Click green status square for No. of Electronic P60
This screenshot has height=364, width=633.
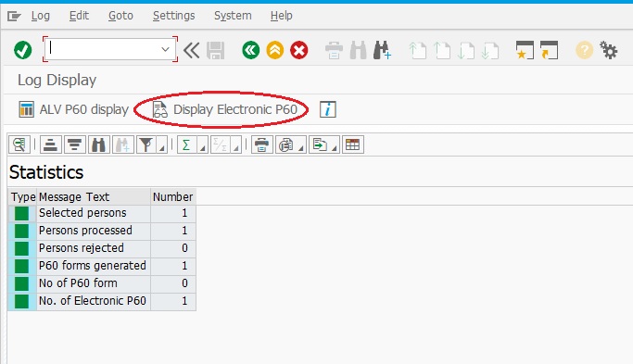[22, 301]
